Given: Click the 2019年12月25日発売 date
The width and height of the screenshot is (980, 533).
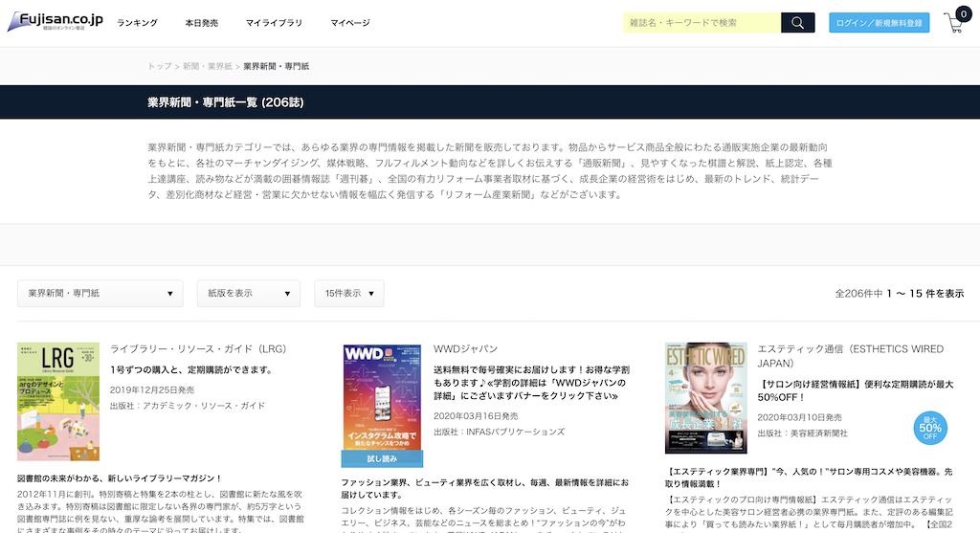Looking at the screenshot, I should click(152, 389).
